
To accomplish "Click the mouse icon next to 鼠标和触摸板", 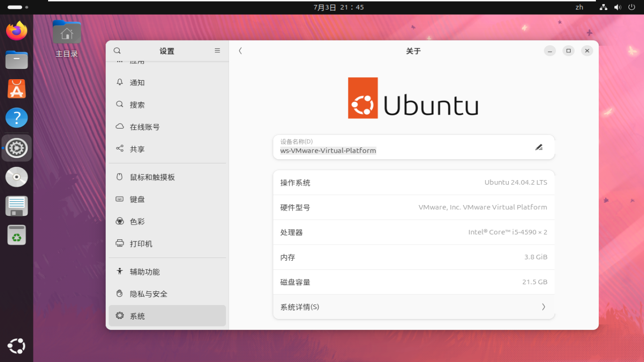I will pyautogui.click(x=120, y=177).
